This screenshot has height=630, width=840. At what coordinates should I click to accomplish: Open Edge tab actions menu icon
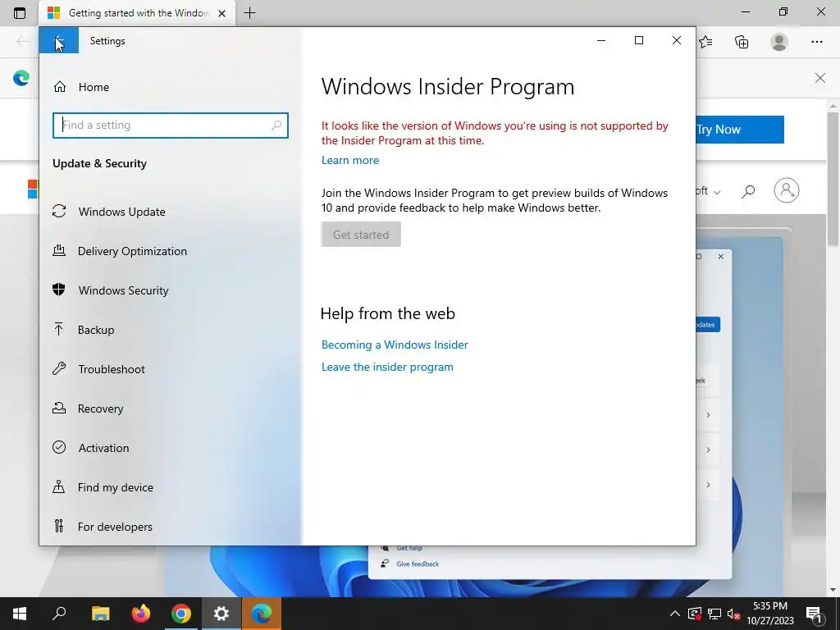tap(20, 13)
